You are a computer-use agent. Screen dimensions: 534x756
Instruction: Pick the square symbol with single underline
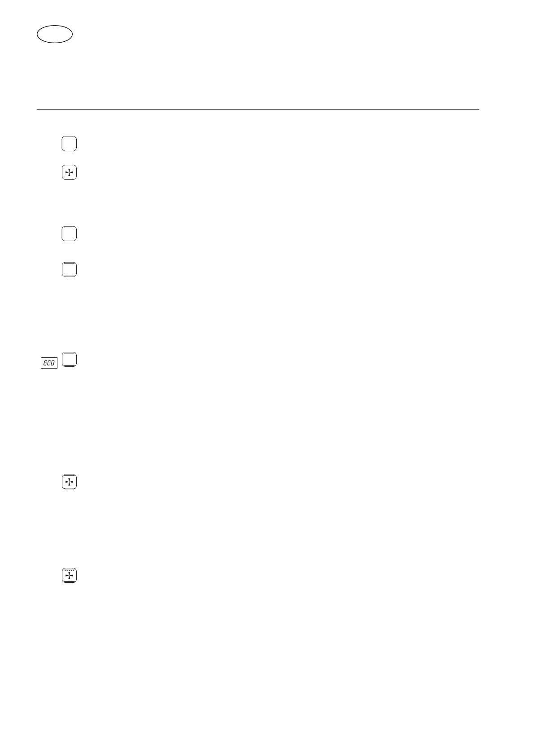[69, 233]
